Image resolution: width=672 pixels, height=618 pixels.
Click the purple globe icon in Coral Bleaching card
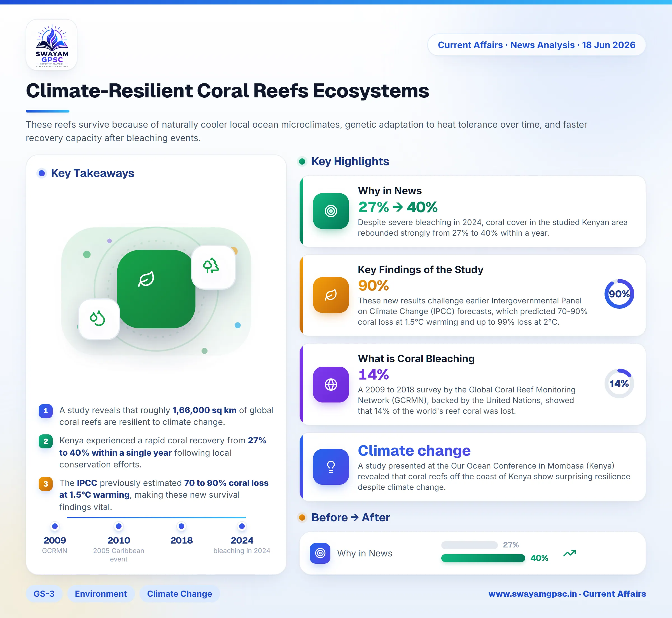pos(330,385)
